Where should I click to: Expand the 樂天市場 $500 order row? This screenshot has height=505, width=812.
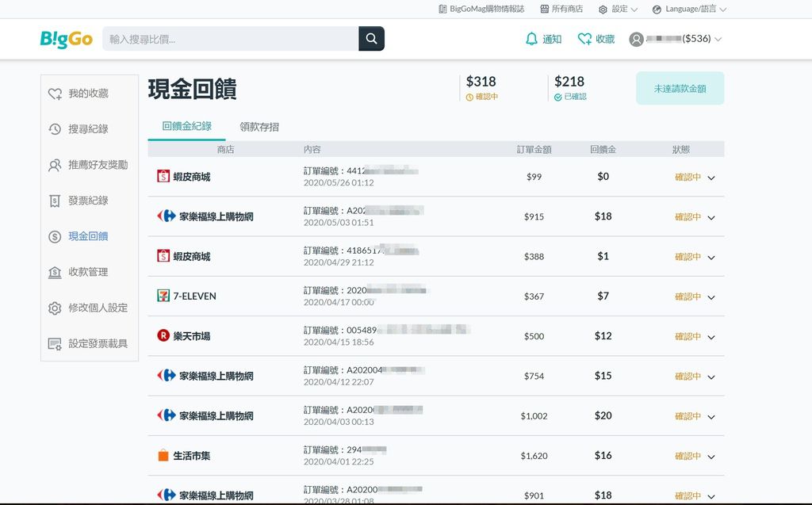tap(711, 337)
